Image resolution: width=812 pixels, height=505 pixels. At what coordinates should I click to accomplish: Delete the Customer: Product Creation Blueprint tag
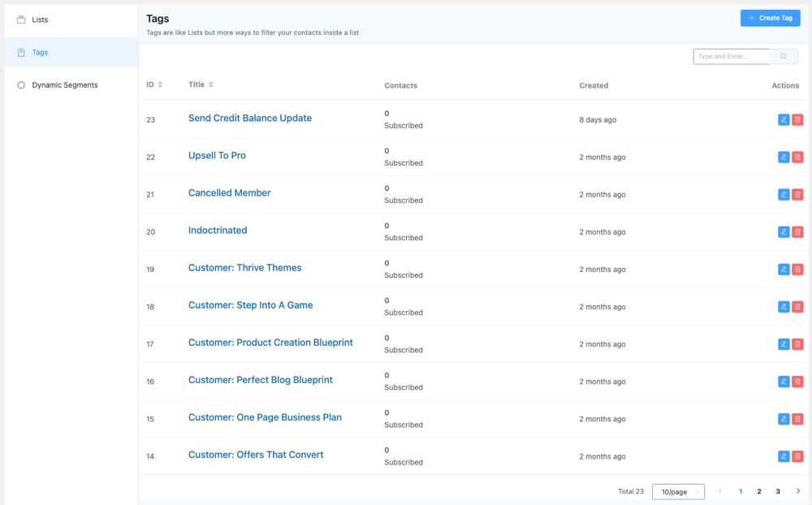pos(797,344)
